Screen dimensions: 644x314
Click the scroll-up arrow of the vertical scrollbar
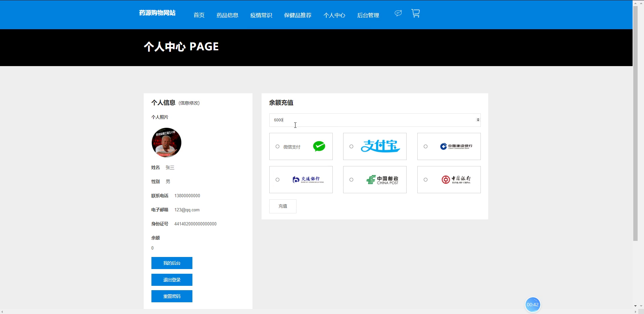pos(635,3)
